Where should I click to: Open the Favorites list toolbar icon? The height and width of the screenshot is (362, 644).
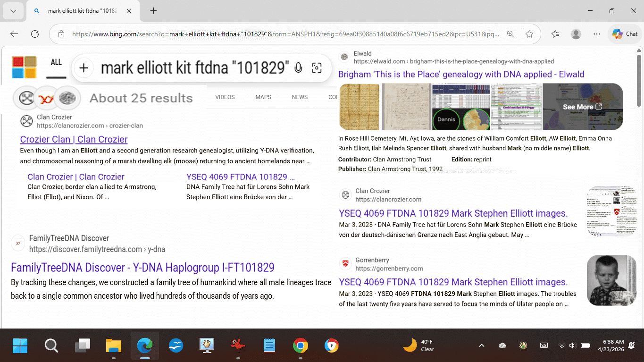click(555, 34)
